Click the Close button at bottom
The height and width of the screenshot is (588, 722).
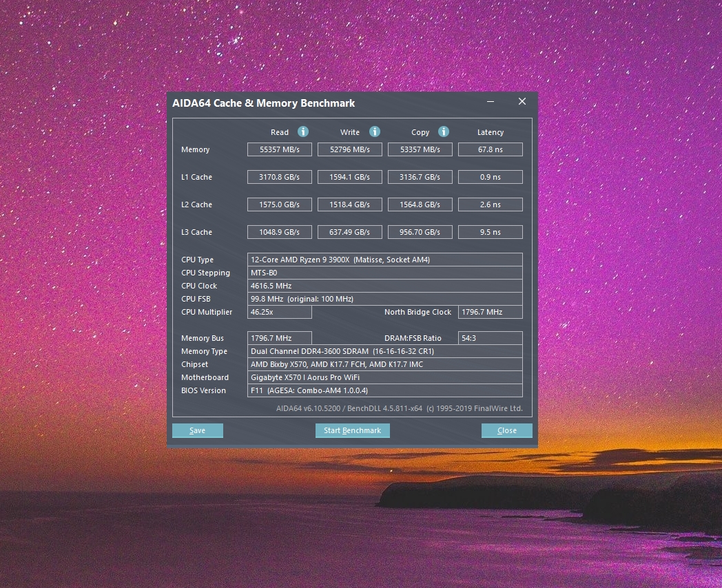(x=507, y=430)
